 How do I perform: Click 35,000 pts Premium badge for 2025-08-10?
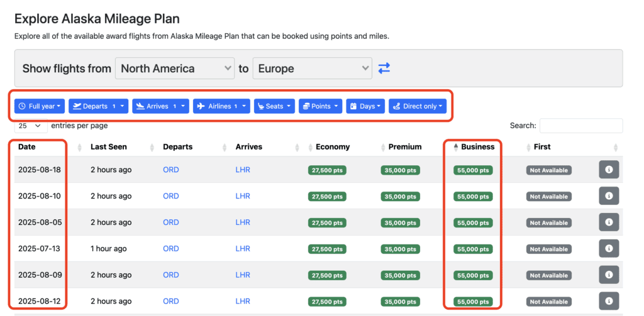[399, 197]
